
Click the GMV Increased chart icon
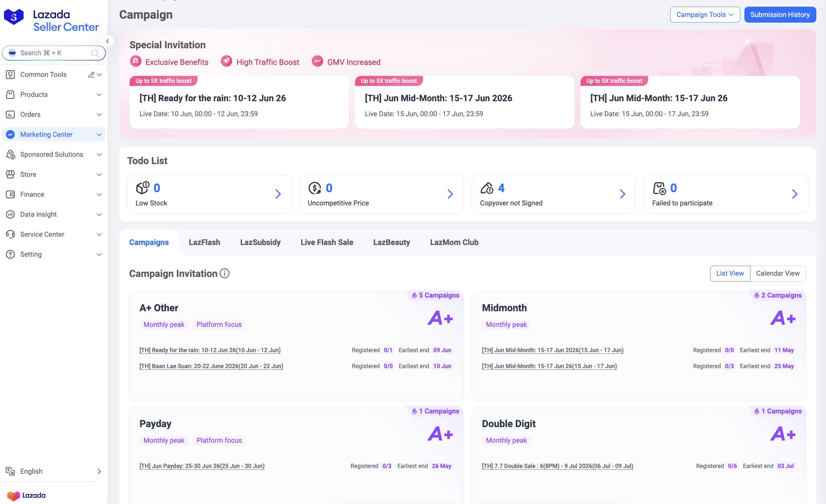pos(317,61)
